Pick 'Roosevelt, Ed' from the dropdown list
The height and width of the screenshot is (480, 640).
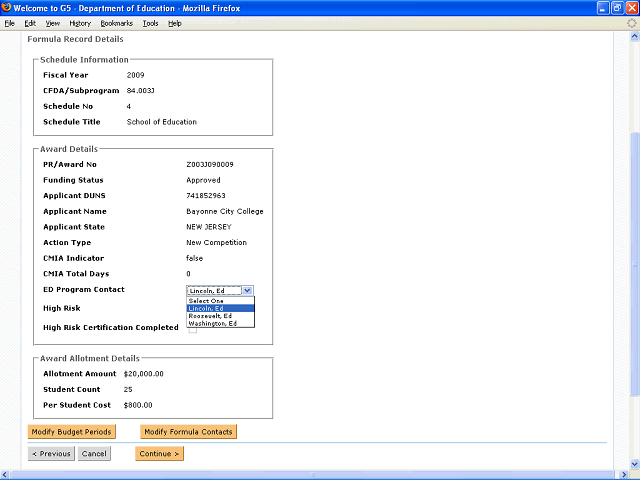click(220, 316)
